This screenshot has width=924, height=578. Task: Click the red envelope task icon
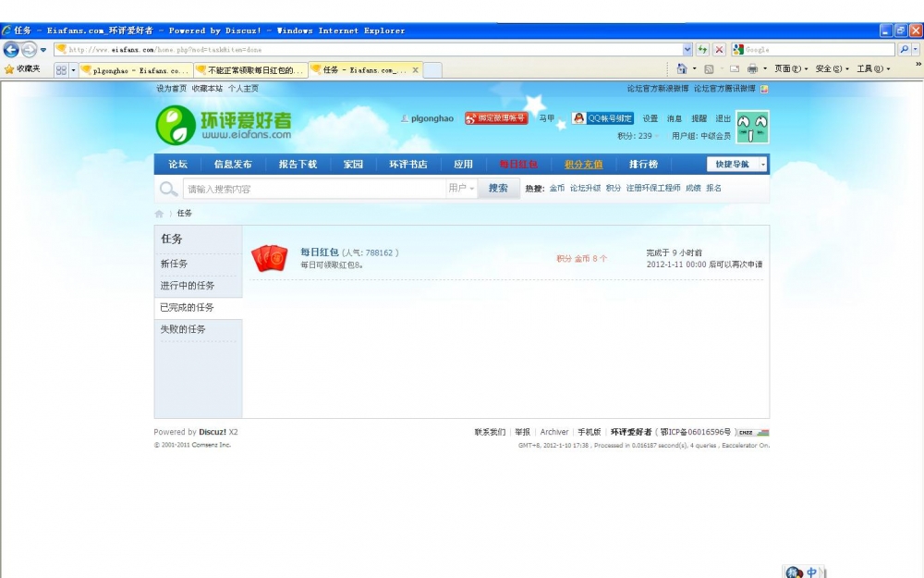tap(270, 258)
